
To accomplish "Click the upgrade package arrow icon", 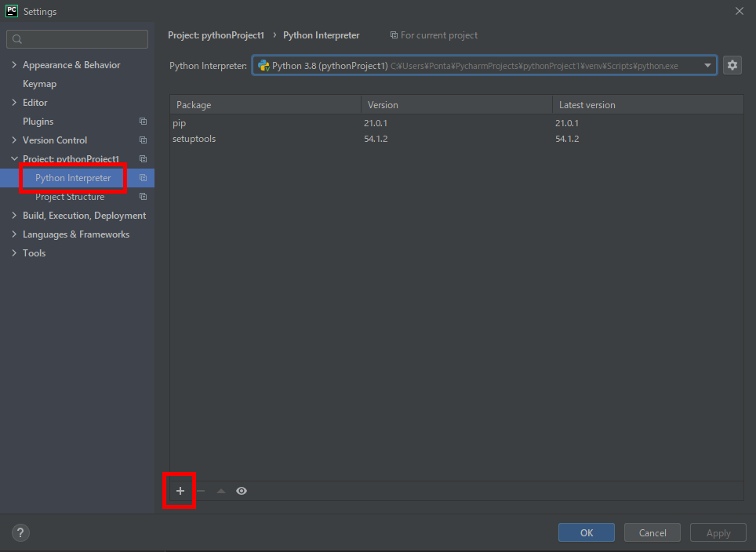I will pyautogui.click(x=220, y=490).
